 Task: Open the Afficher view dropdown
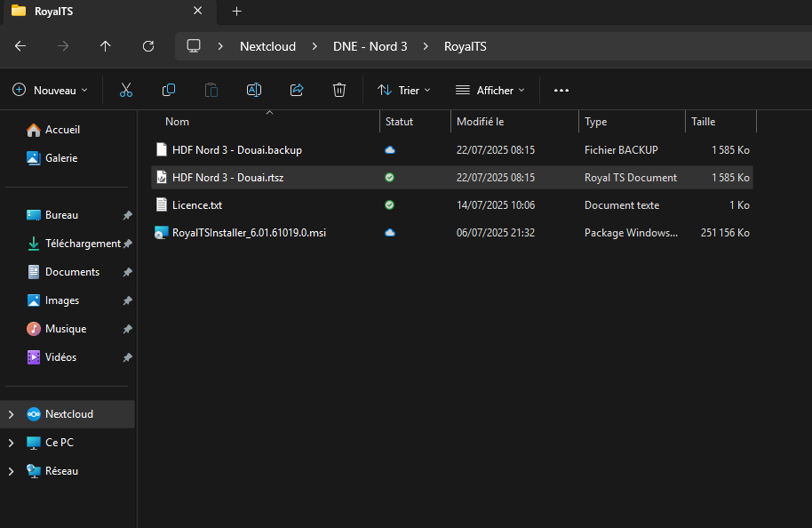[490, 90]
